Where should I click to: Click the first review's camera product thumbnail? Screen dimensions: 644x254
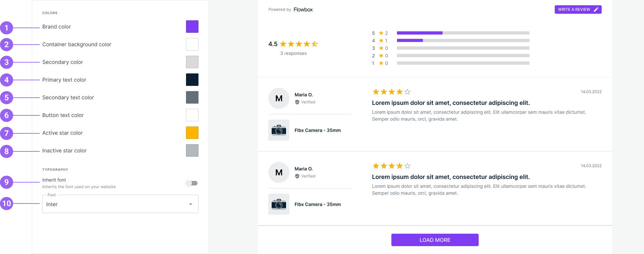click(x=279, y=130)
